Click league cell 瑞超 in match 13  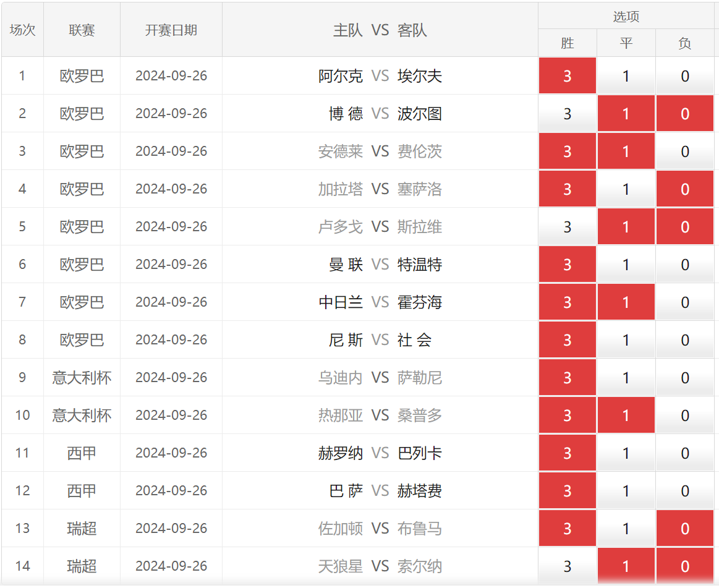tap(82, 529)
